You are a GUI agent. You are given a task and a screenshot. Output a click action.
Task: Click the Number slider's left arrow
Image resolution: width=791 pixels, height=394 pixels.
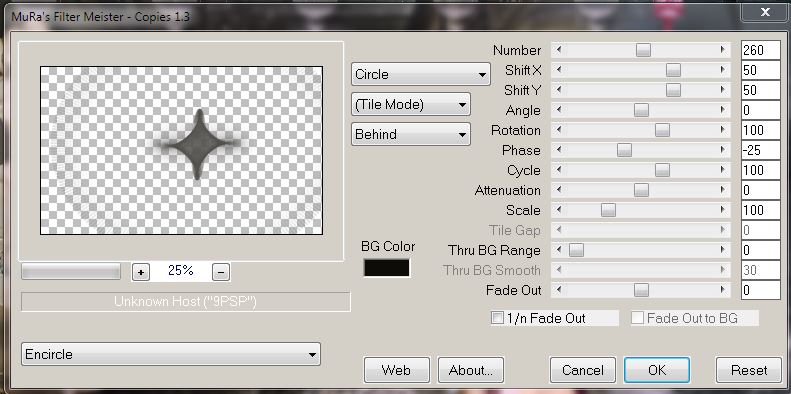[x=559, y=50]
